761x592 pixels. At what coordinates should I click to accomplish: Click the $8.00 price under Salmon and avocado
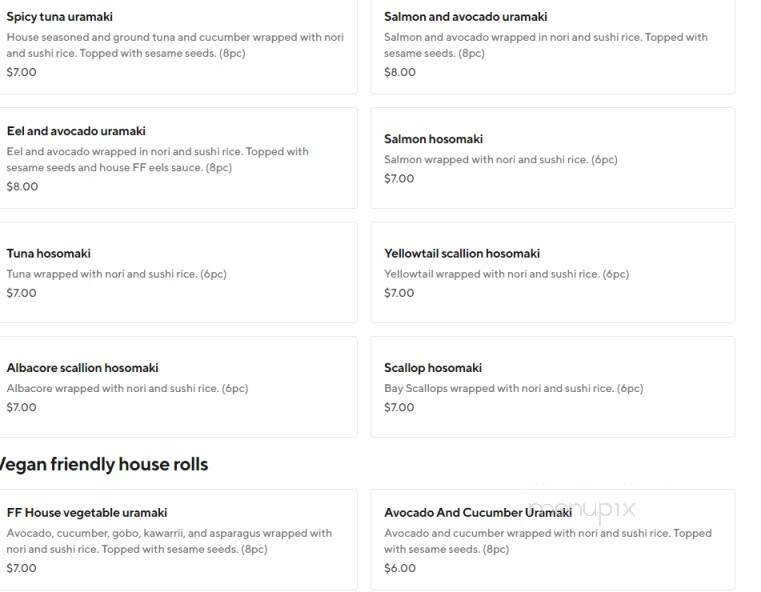400,72
